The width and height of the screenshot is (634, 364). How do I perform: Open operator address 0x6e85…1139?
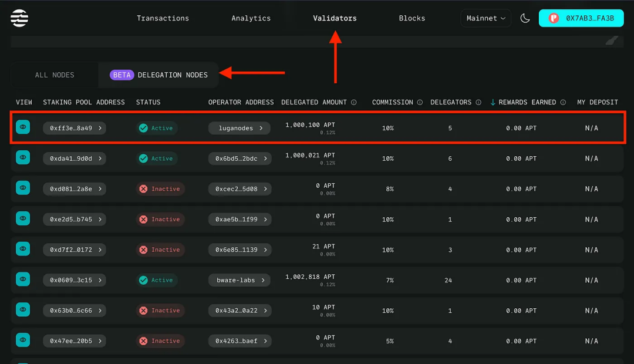tap(240, 250)
